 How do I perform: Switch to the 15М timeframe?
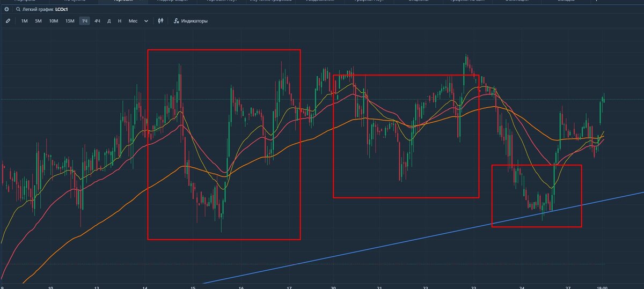(x=70, y=21)
